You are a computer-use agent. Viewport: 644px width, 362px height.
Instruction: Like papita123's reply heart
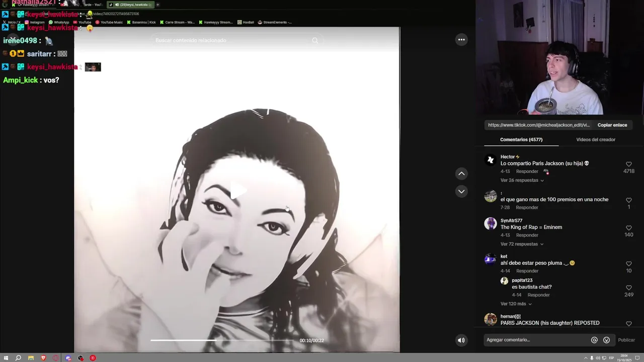pos(628,288)
